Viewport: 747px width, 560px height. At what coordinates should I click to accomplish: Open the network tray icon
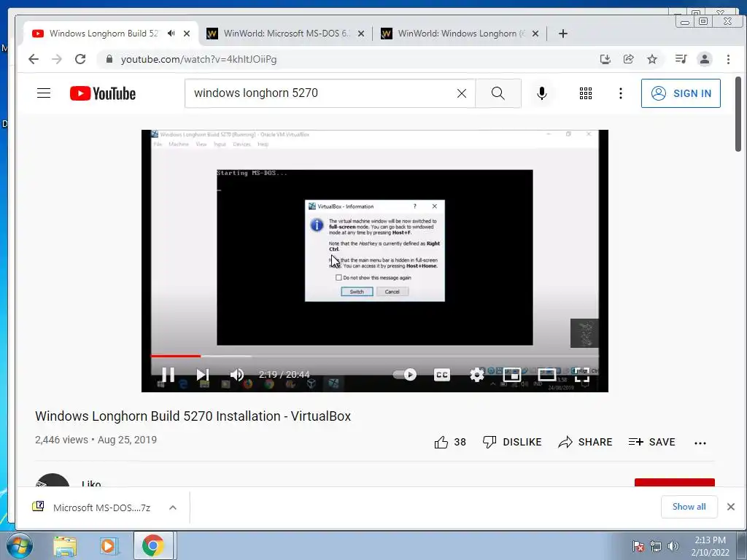[656, 546]
